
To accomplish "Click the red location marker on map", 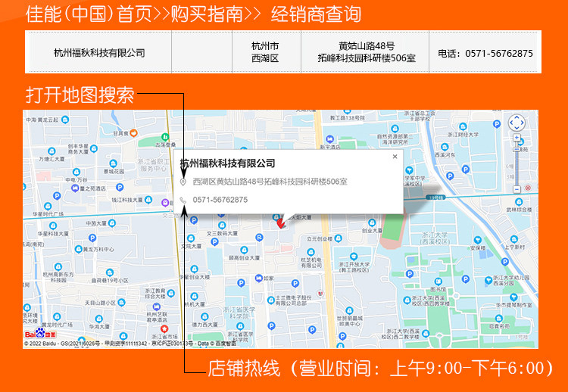I will [x=280, y=223].
